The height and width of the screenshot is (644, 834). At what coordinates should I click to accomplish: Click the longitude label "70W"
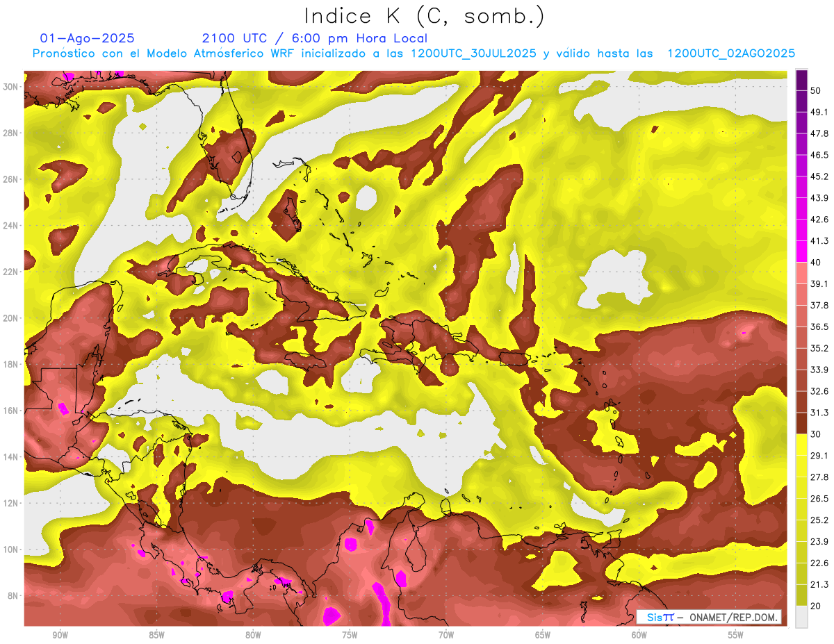click(x=446, y=635)
